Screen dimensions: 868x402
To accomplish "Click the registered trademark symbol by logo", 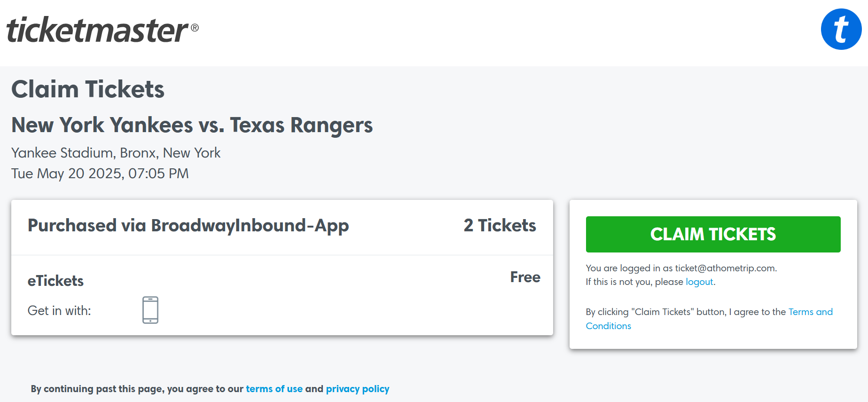I will click(195, 28).
